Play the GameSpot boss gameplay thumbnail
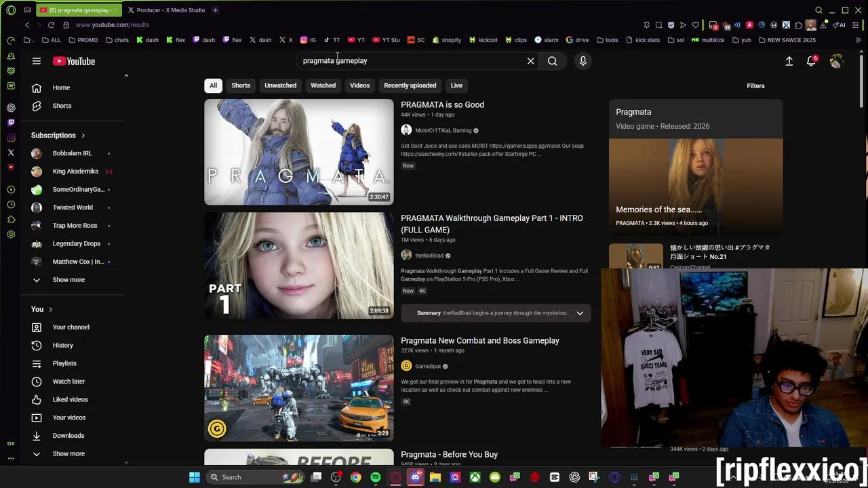868x488 pixels. (x=299, y=388)
